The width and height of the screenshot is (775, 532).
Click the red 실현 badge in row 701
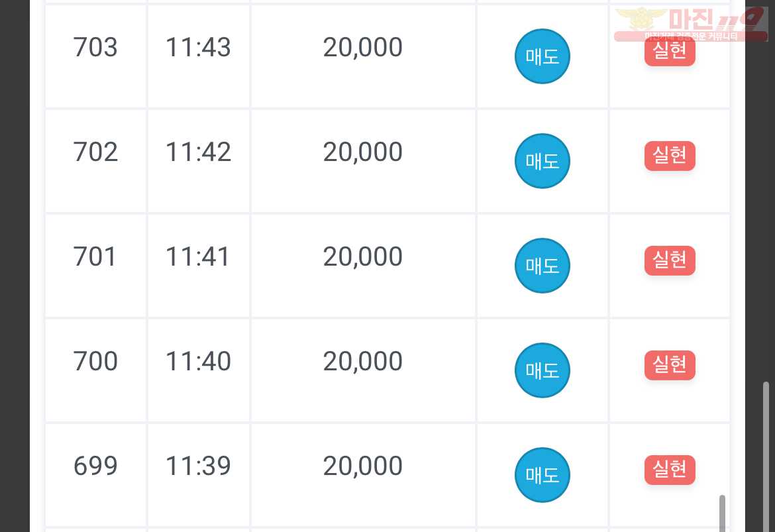coord(670,260)
